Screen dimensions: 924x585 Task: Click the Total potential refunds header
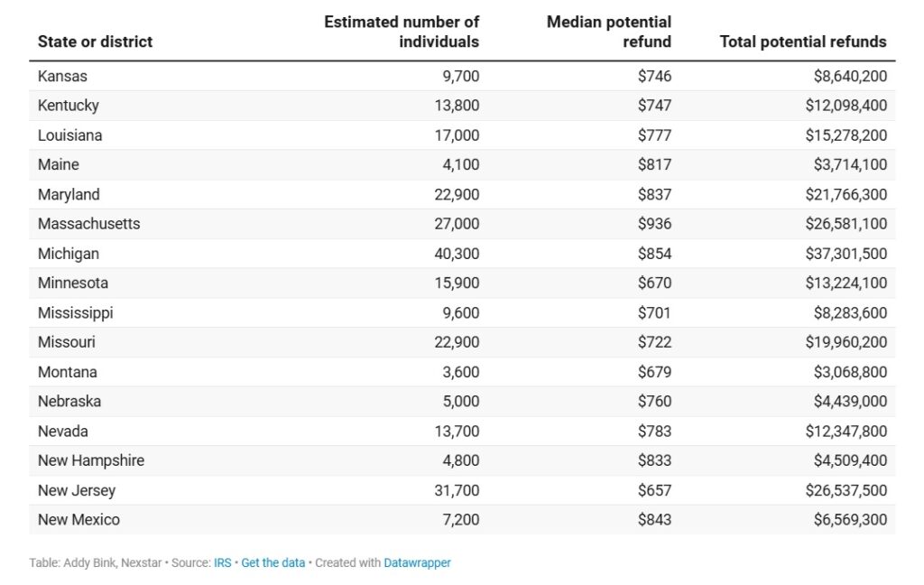click(x=802, y=42)
